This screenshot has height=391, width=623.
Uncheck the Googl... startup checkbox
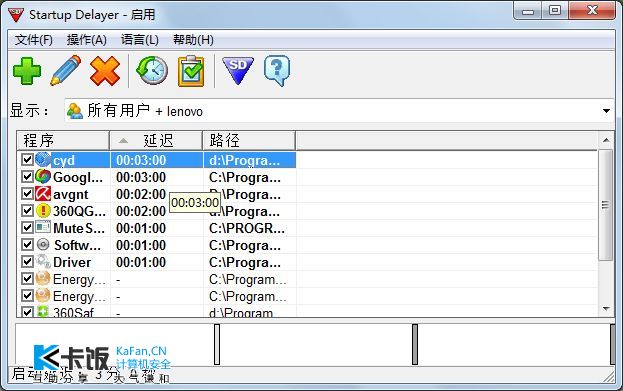coord(27,177)
